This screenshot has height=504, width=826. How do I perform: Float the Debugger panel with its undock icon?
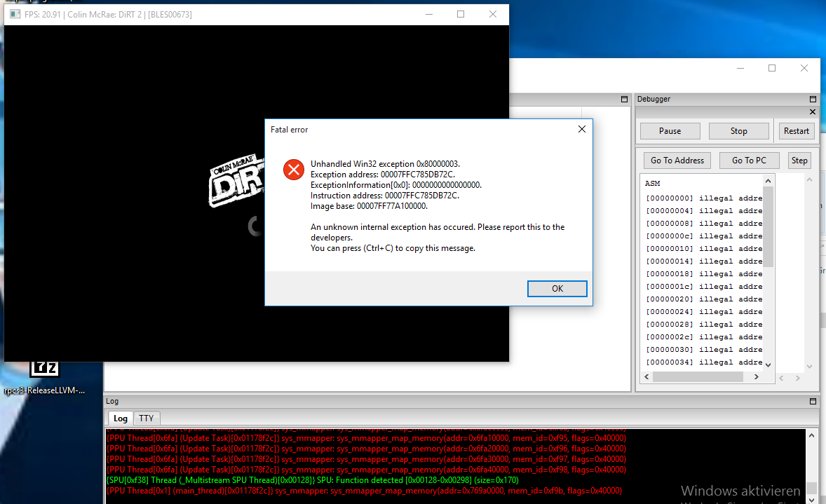pyautogui.click(x=813, y=99)
